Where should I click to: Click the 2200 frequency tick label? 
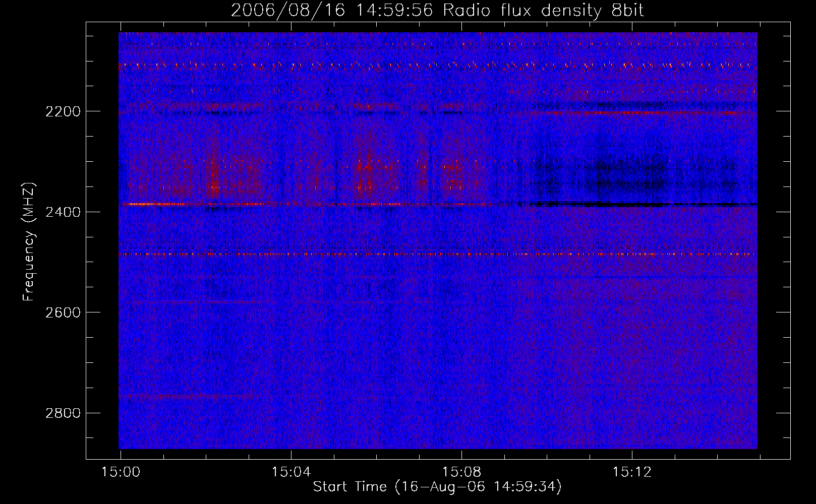pos(63,111)
